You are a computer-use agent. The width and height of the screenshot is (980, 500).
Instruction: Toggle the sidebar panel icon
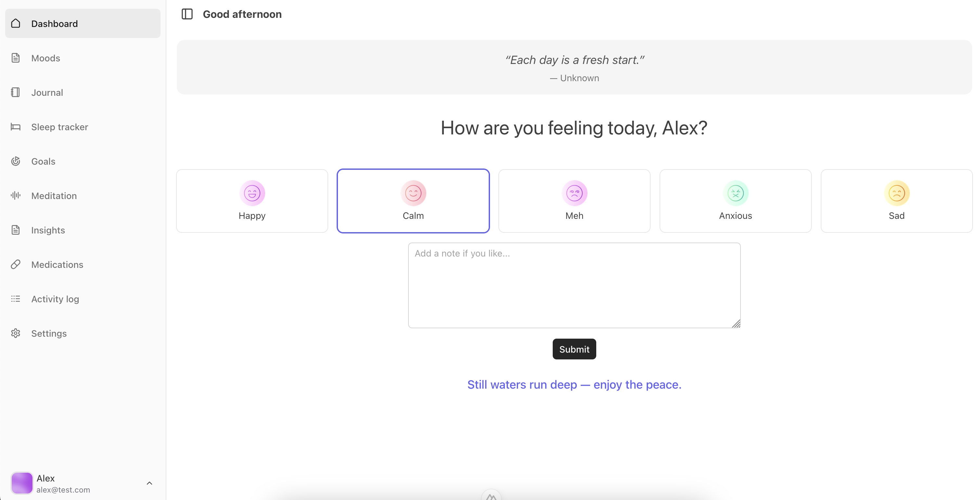(187, 14)
